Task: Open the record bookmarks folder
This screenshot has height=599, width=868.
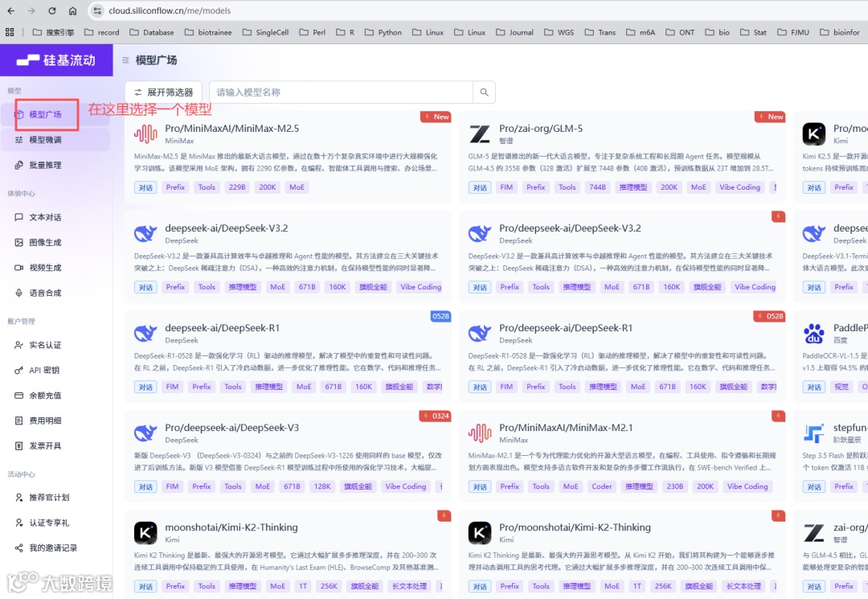Action: point(102,32)
